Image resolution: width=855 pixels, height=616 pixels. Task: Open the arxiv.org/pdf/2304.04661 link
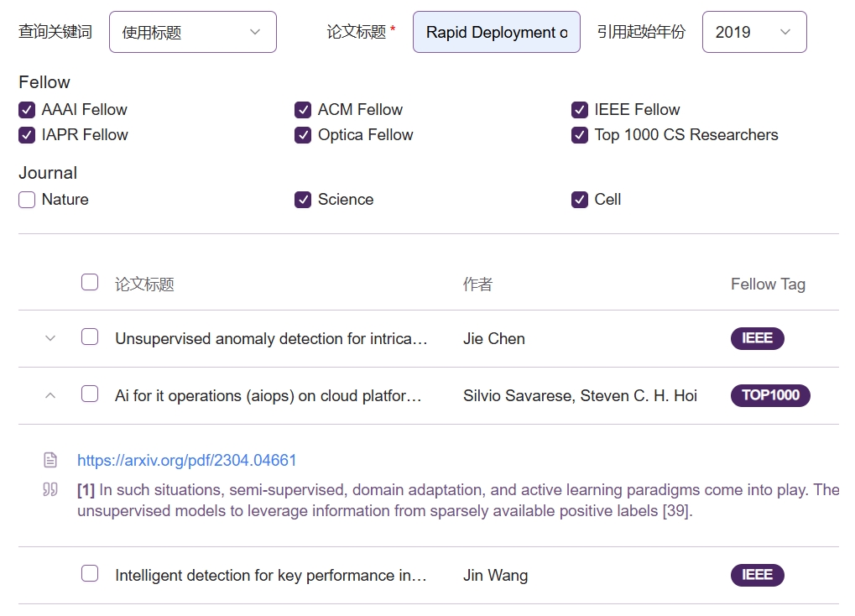(x=186, y=461)
